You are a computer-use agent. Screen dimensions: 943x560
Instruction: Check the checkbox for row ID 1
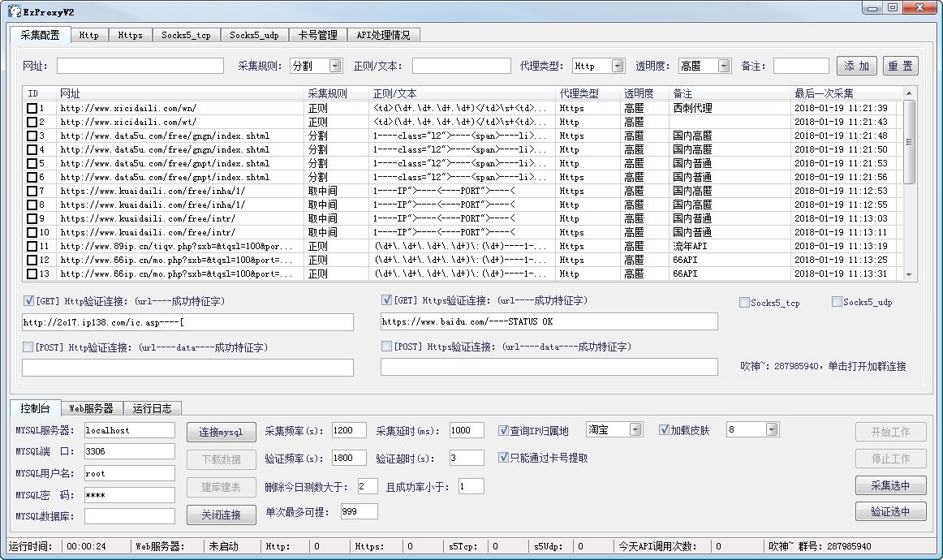coord(32,108)
